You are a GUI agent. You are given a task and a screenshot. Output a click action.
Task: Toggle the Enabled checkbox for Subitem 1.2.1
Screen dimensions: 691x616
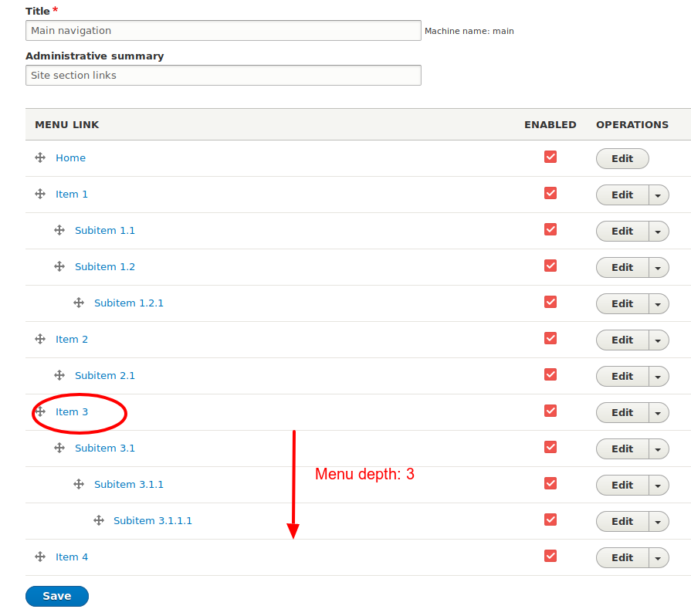click(550, 301)
